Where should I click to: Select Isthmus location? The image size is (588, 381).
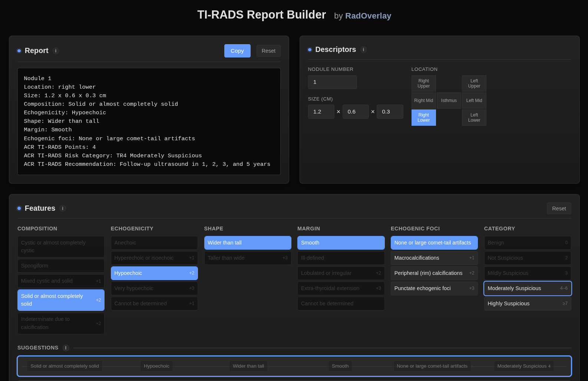coord(449,101)
